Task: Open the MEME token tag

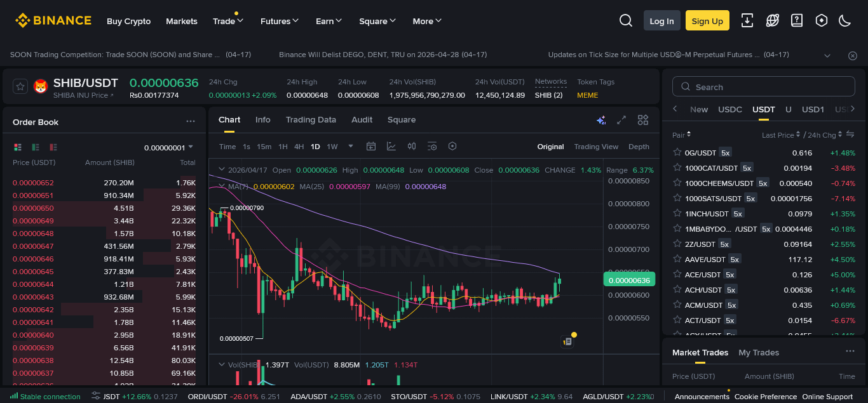Action: coord(587,95)
